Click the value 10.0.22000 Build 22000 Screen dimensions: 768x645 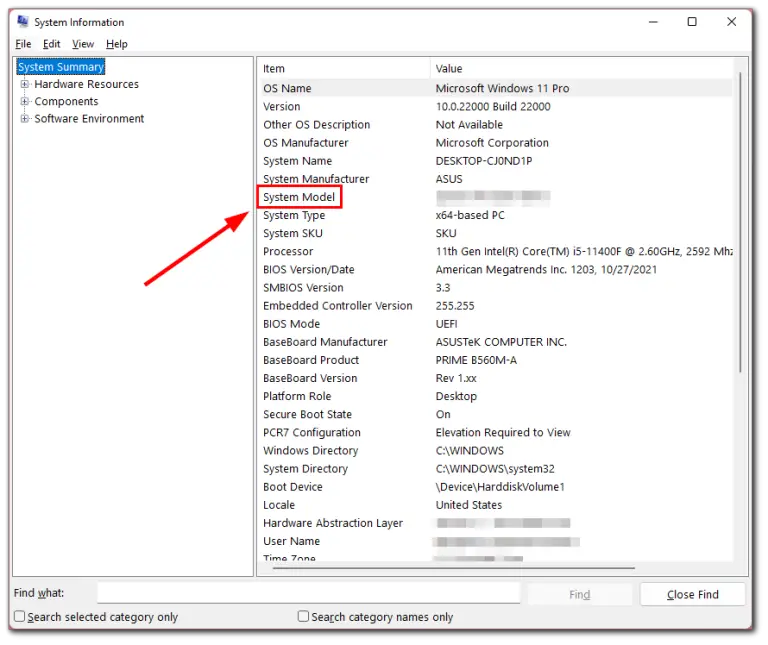coord(493,106)
